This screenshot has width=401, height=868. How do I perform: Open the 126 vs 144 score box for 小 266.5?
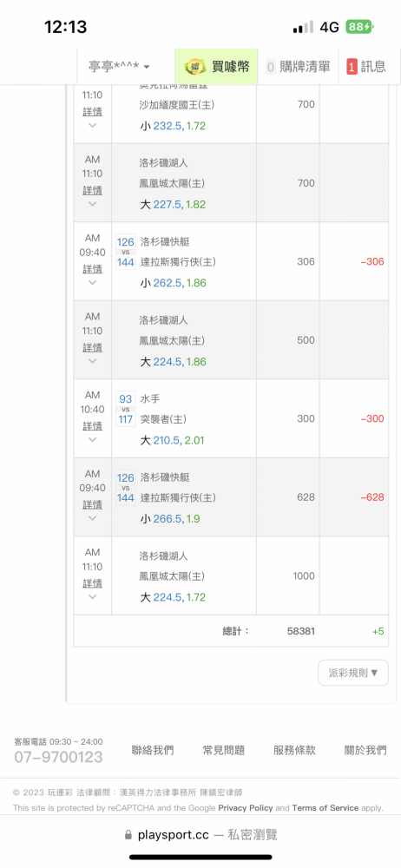126,488
